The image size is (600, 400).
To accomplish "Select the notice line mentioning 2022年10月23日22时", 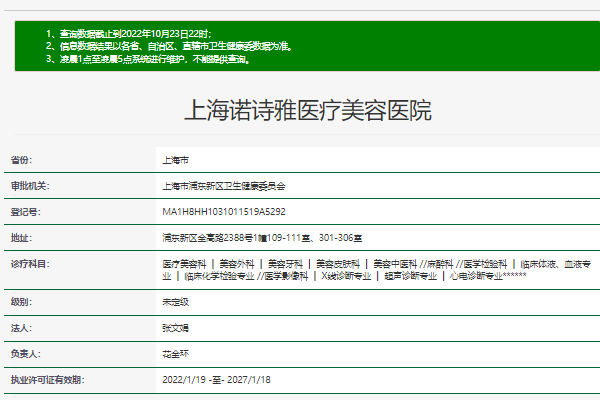I will tap(129, 34).
